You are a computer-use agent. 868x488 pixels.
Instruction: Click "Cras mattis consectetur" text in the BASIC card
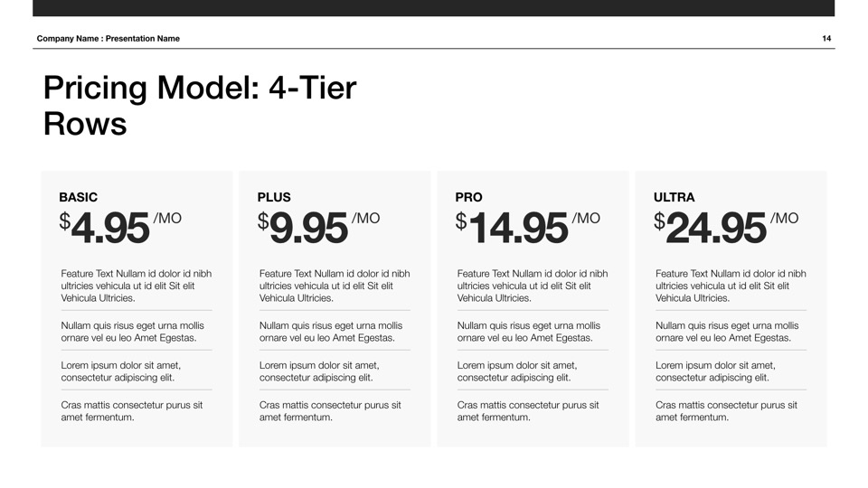pyautogui.click(x=132, y=411)
